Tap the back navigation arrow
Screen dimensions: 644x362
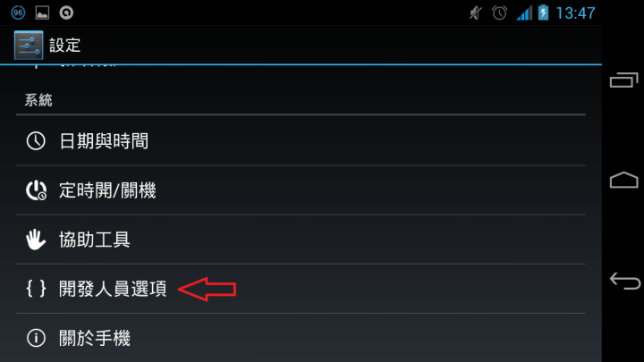click(624, 281)
